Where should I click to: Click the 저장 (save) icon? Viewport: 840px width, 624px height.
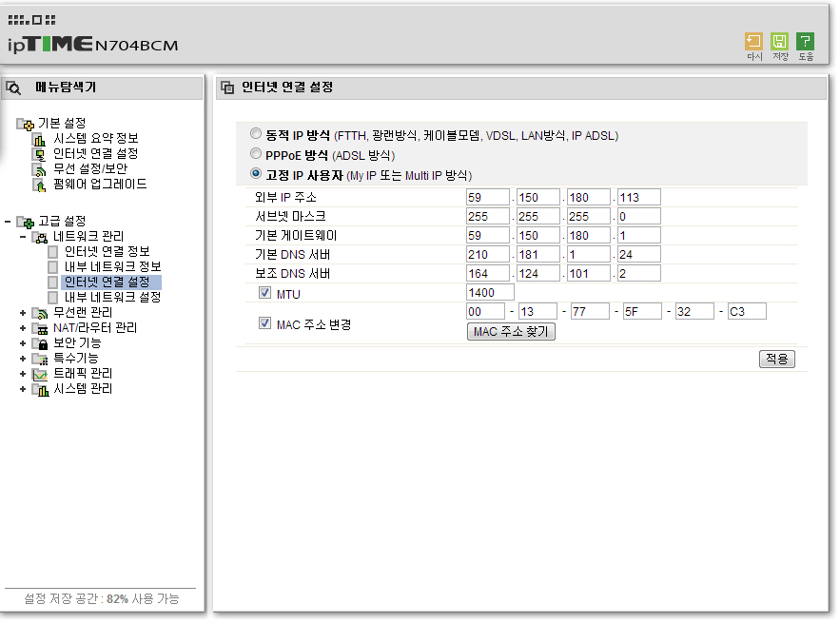(779, 42)
